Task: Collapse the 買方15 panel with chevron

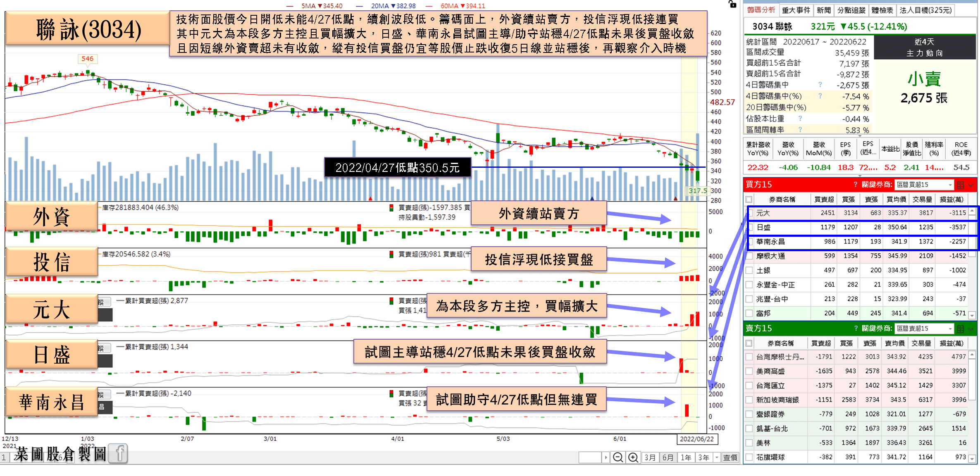Action: point(971,185)
